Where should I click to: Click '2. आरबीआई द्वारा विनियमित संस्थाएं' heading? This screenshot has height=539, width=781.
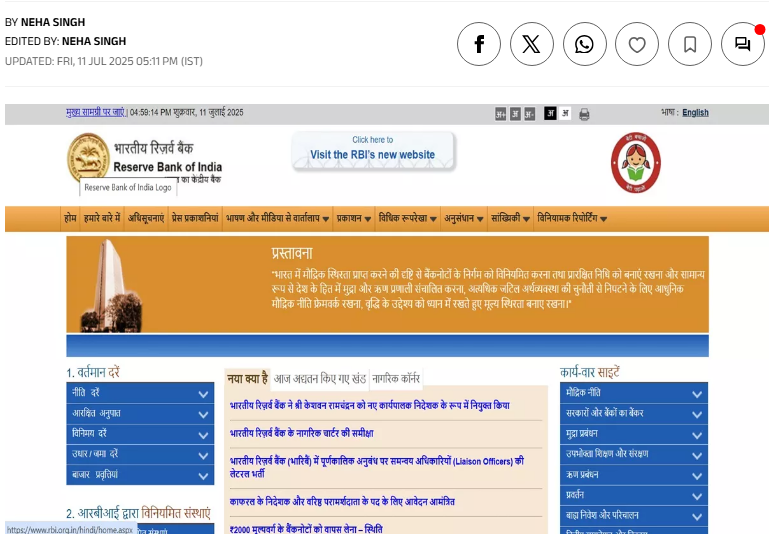point(138,513)
